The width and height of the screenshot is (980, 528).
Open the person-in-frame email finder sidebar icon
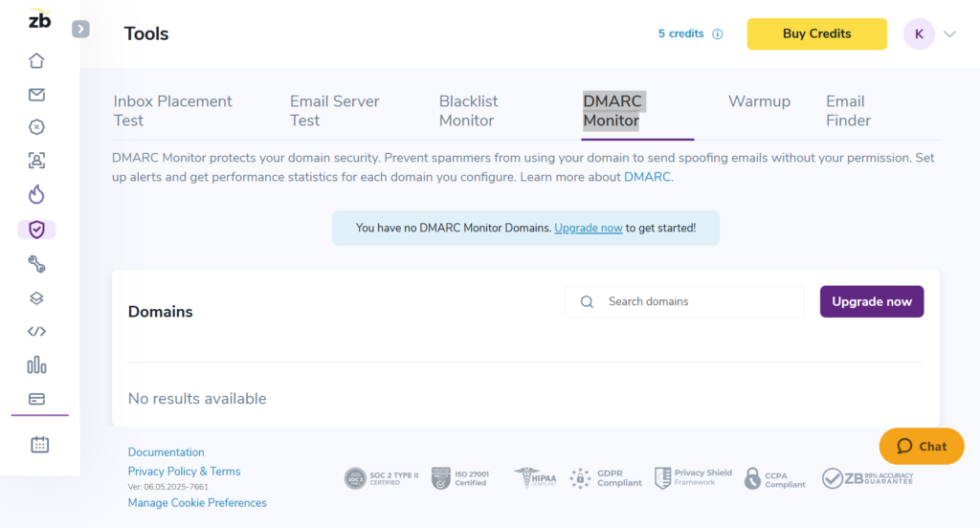pos(37,161)
